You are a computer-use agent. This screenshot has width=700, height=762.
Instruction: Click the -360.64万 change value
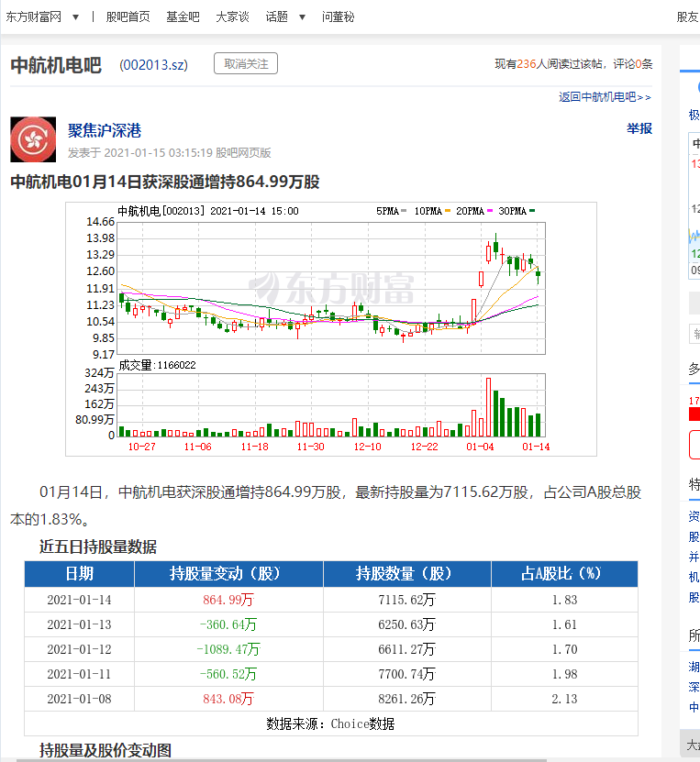tap(228, 624)
